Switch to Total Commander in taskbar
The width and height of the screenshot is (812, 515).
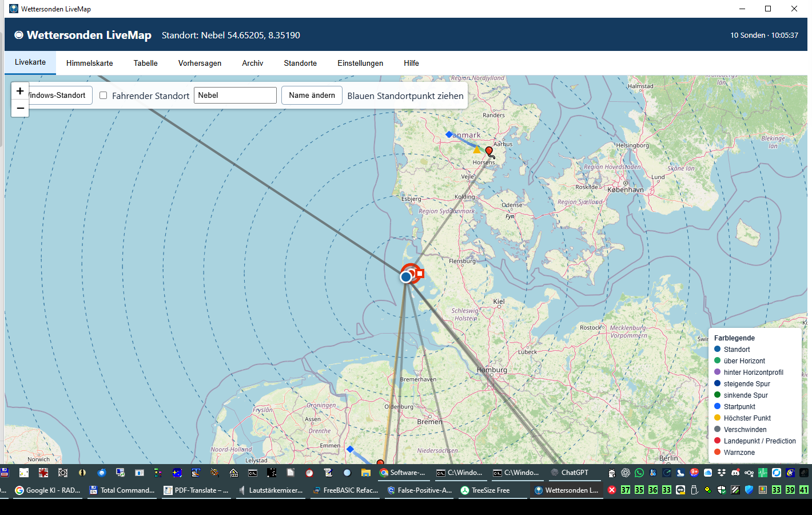[122, 490]
